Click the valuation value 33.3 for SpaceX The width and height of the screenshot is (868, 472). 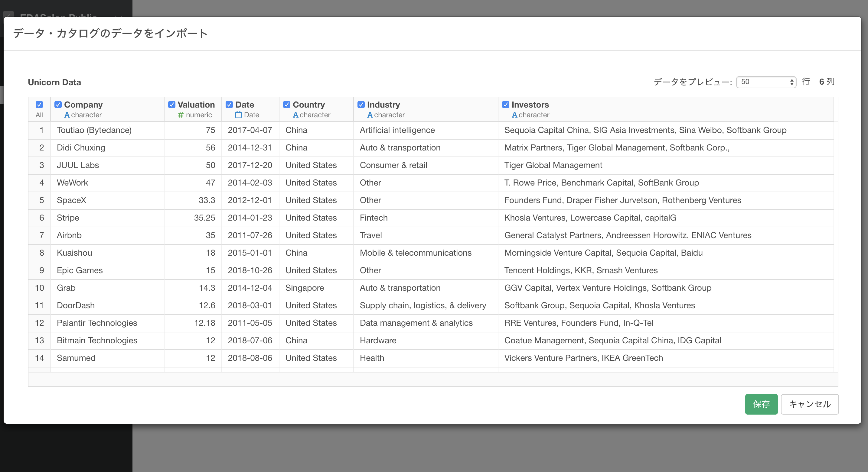pyautogui.click(x=193, y=200)
